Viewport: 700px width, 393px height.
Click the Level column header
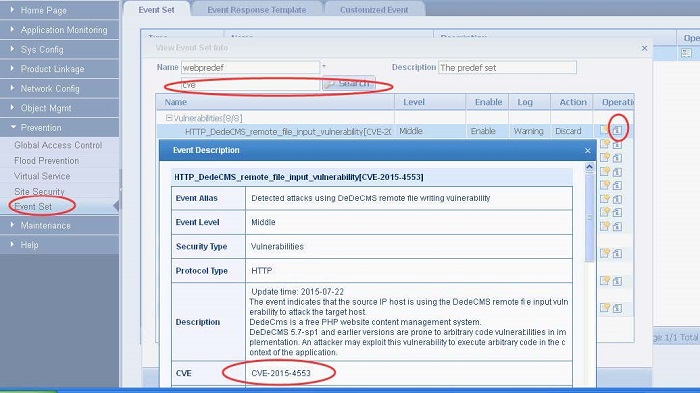pyautogui.click(x=430, y=102)
